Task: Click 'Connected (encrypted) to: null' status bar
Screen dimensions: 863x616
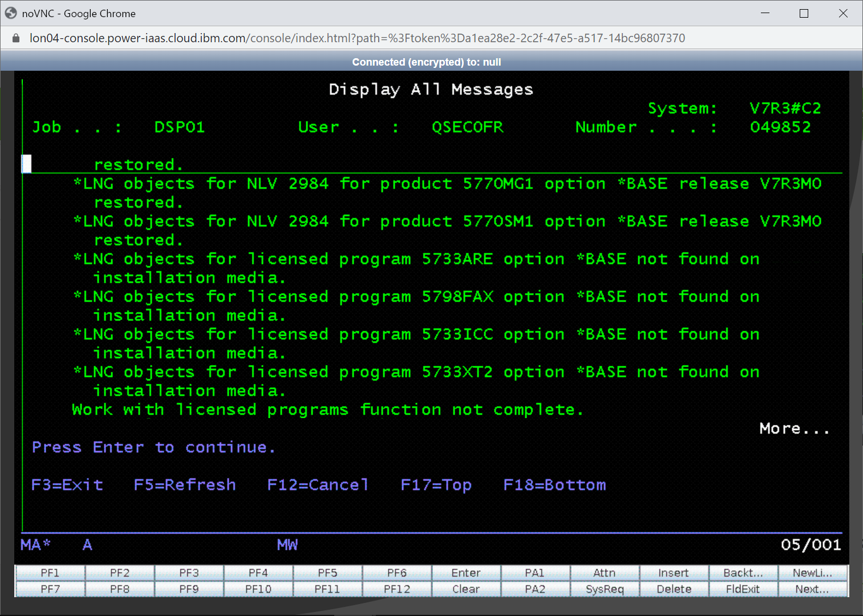Action: (427, 62)
